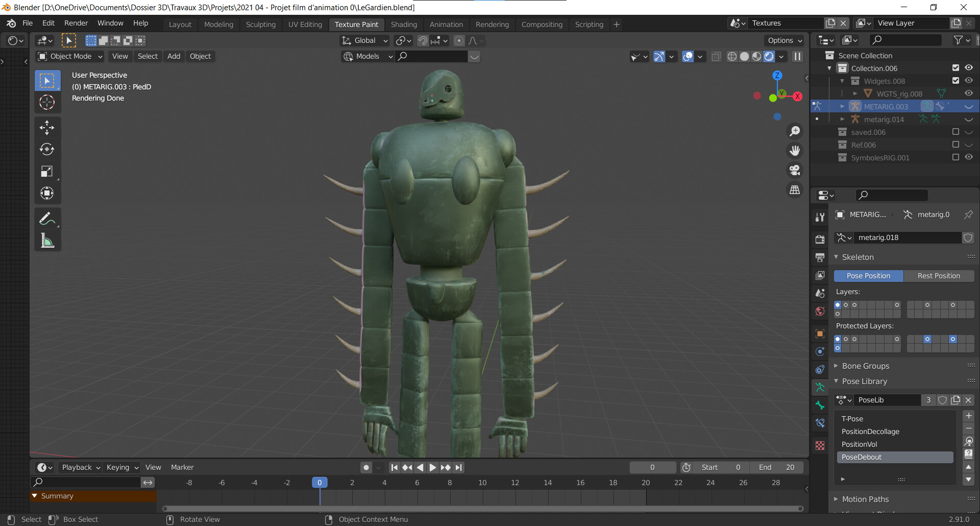Open the World properties tab
Viewport: 980px width, 526px height.
pyautogui.click(x=820, y=311)
